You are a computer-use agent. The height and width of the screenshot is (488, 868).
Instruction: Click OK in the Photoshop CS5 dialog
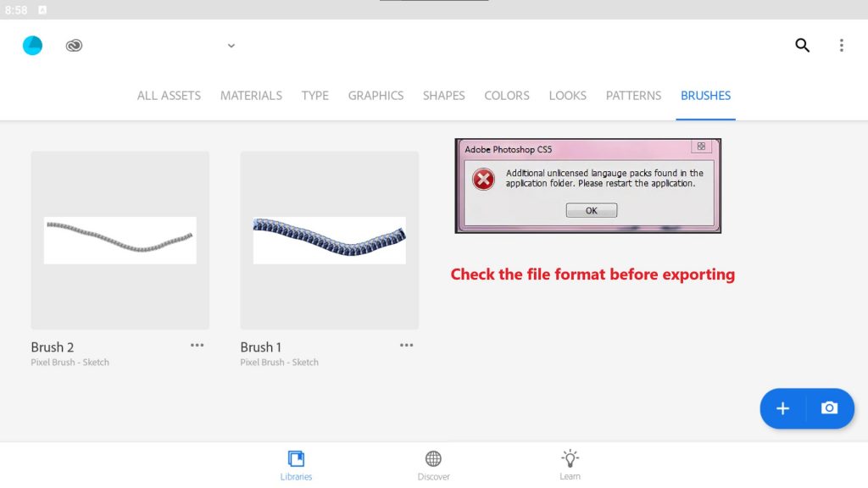pos(591,210)
